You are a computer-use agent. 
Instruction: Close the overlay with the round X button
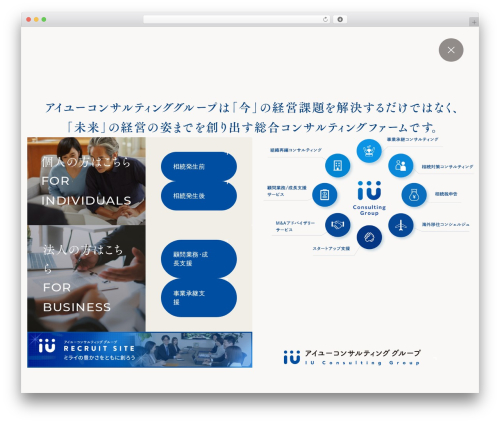click(451, 50)
